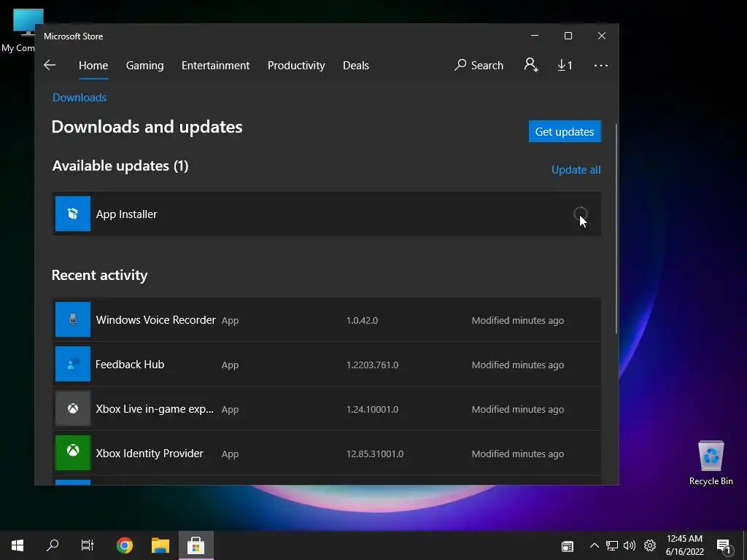Open File Explorer from the taskbar

coord(160,545)
